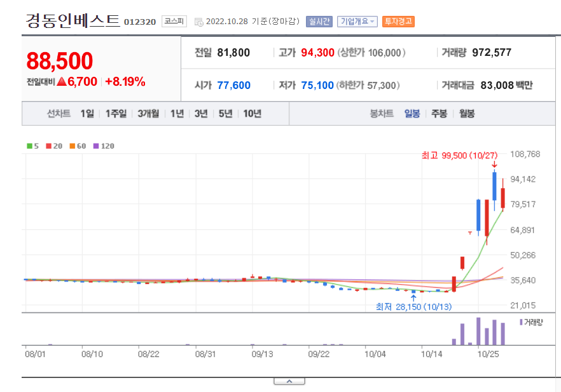Click the 코스피 market label
Image resolution: width=561 pixels, height=392 pixels.
[x=174, y=22]
